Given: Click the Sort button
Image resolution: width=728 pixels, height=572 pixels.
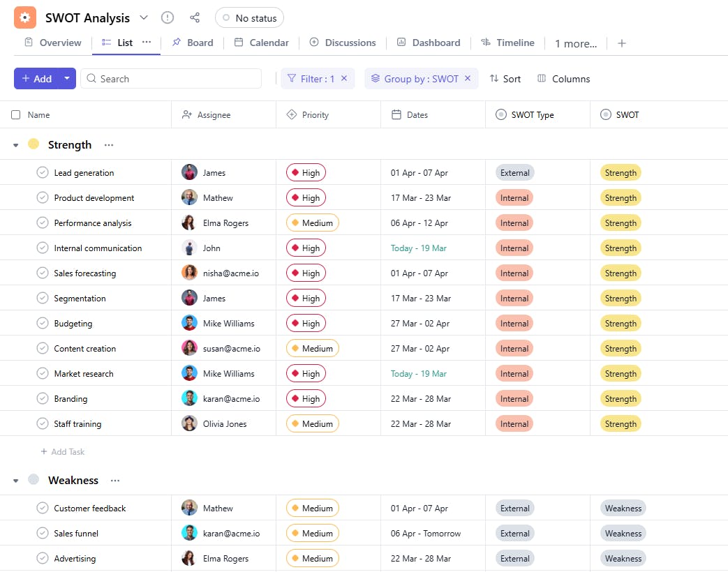Looking at the screenshot, I should (x=505, y=79).
